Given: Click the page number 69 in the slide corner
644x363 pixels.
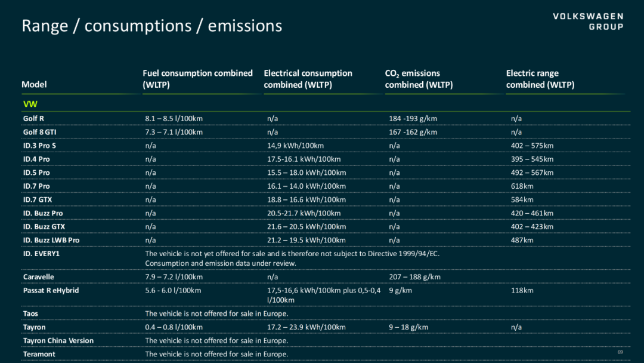Looking at the screenshot, I should [x=620, y=352].
